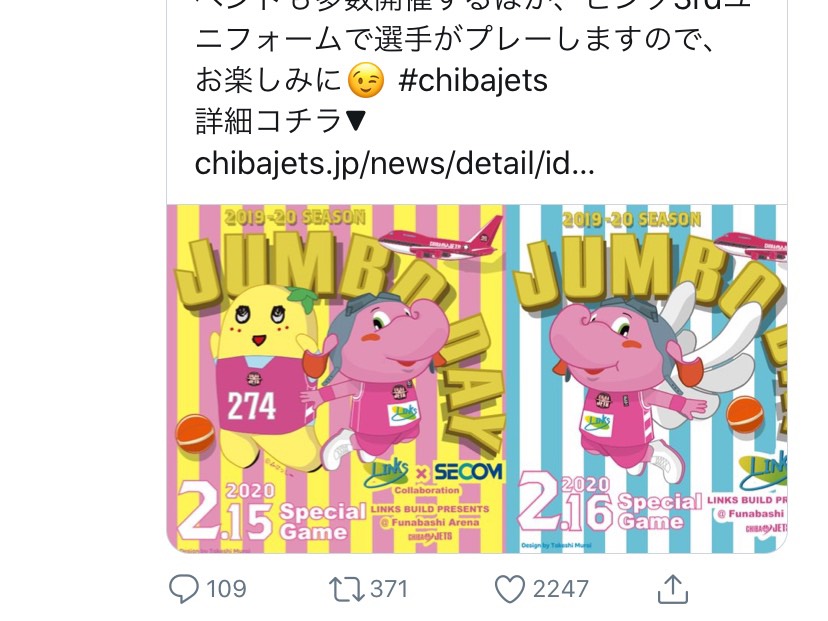Click the winking face emoji in the tweet
Viewport: 828px width, 621px height.
point(365,80)
